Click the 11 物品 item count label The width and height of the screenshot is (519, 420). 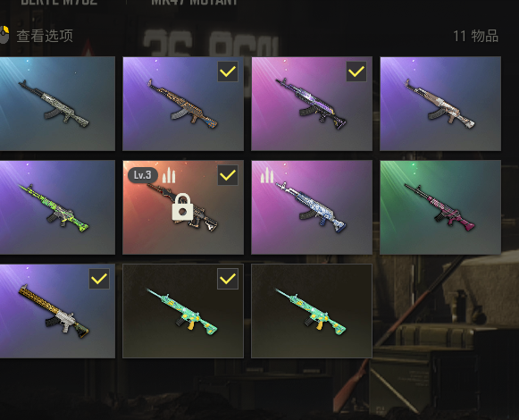pyautogui.click(x=475, y=36)
